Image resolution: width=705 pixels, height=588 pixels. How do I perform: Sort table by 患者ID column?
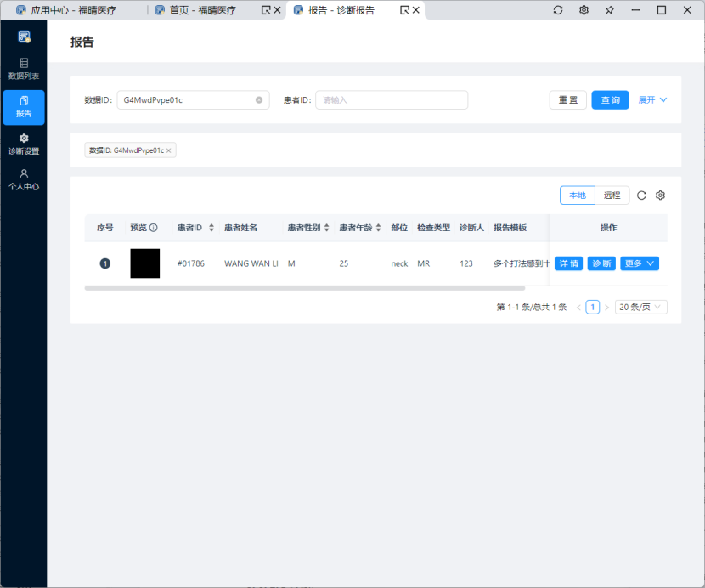(x=211, y=228)
